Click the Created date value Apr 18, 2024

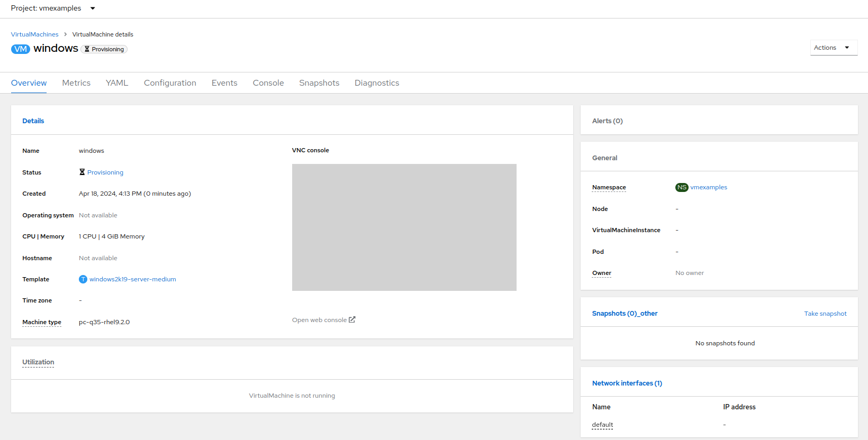coord(135,194)
